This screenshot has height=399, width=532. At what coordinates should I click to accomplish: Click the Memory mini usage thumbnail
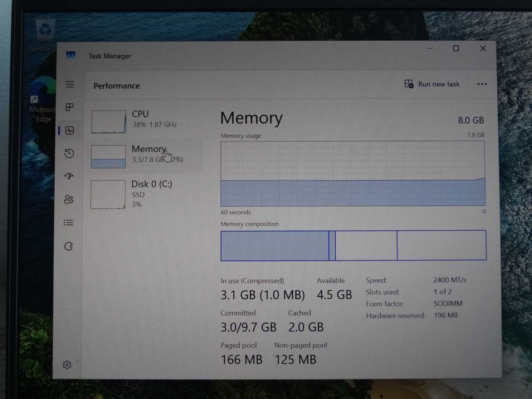[x=108, y=156]
